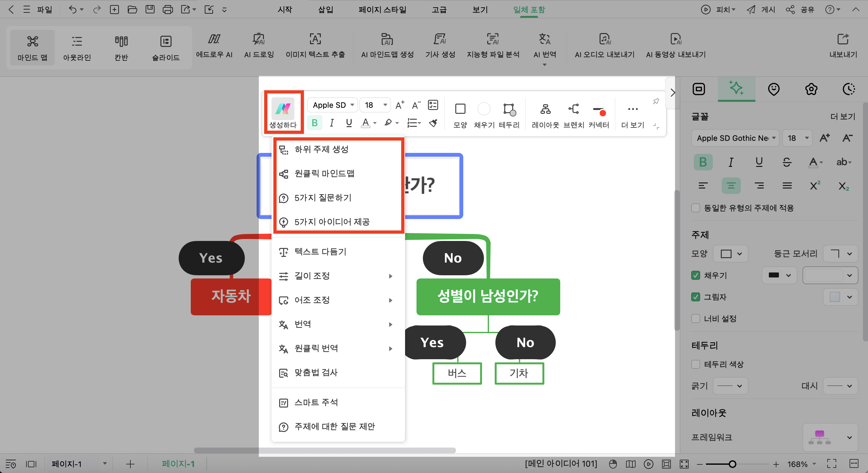
Task: Enable 너비 설정 checkbox
Action: pyautogui.click(x=695, y=319)
